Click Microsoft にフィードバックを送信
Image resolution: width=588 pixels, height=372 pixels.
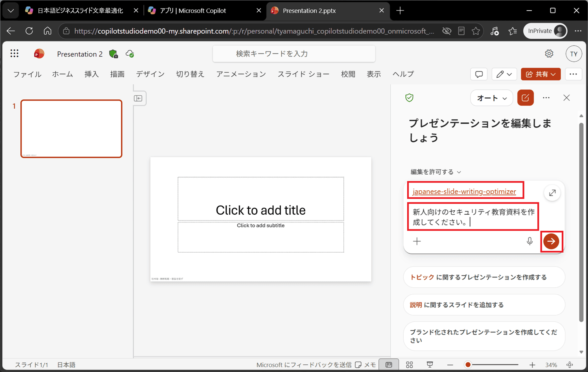[304, 365]
